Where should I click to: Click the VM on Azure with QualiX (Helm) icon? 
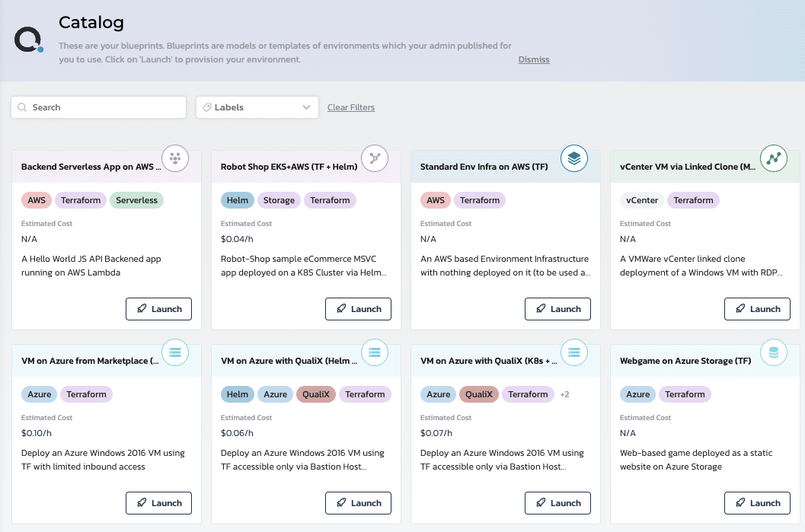375,352
